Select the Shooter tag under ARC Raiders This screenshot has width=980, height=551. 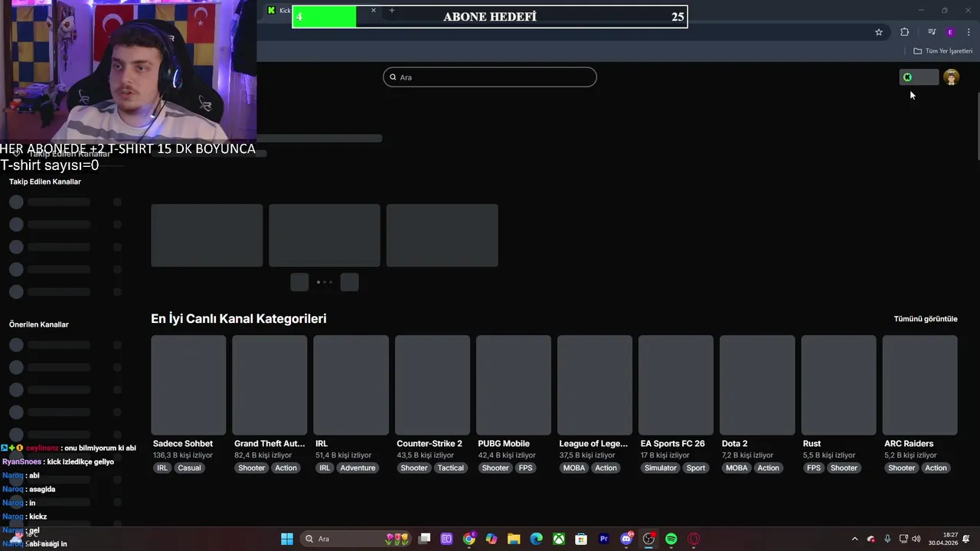click(902, 468)
